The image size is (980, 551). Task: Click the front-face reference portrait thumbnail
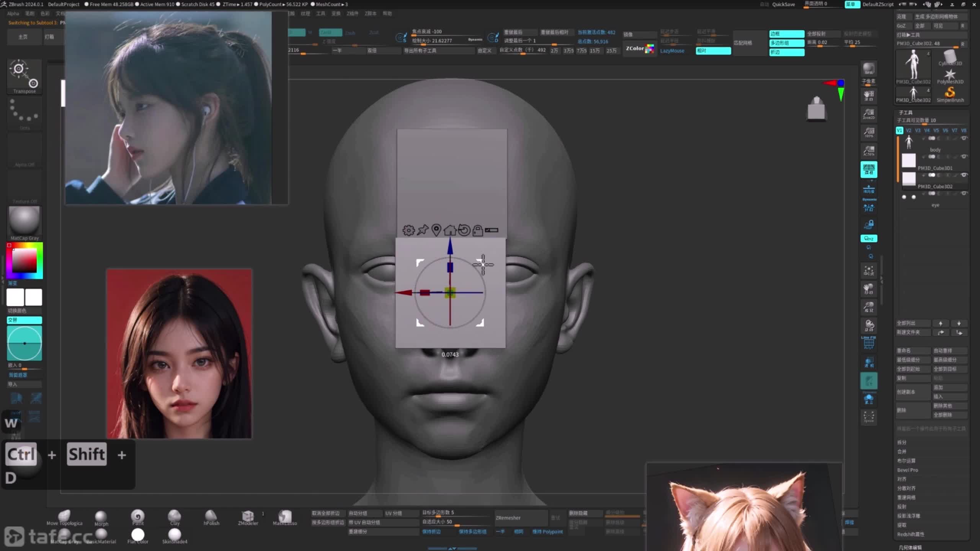coord(179,354)
